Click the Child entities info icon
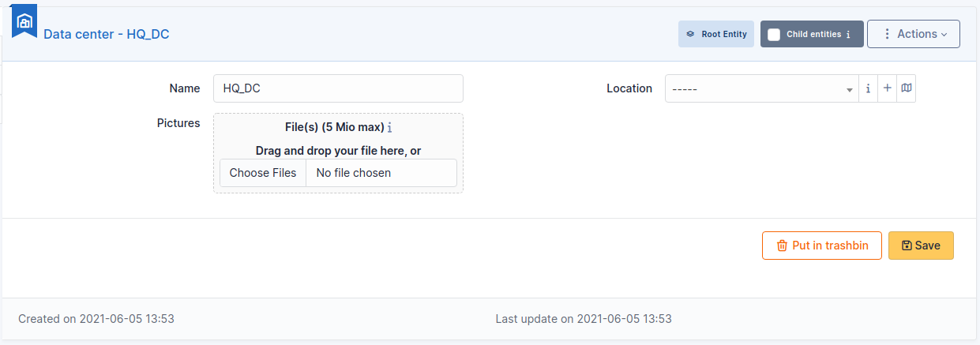980x345 pixels. (x=848, y=35)
